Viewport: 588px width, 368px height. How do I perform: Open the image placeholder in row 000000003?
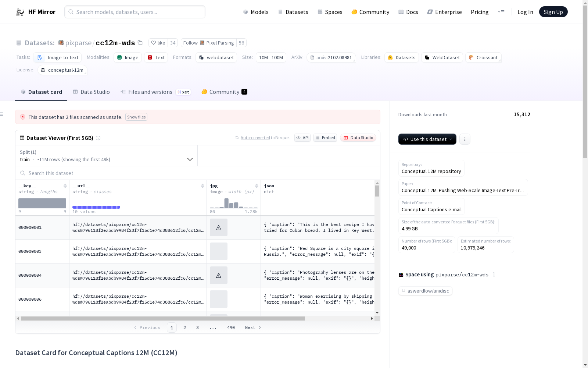click(219, 251)
